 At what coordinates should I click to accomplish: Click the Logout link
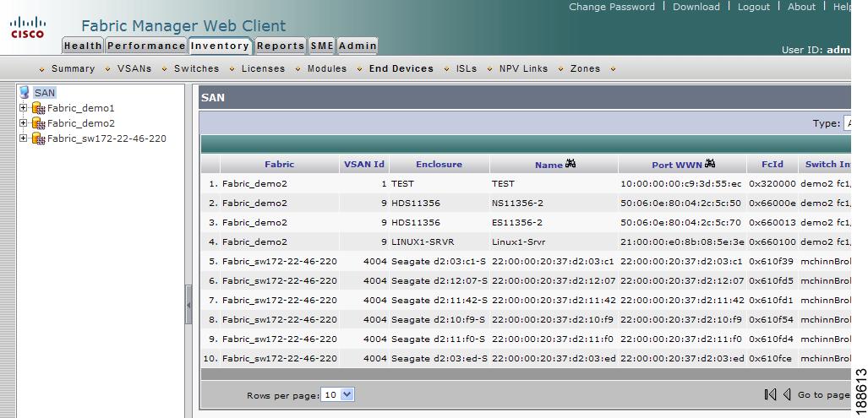click(754, 7)
